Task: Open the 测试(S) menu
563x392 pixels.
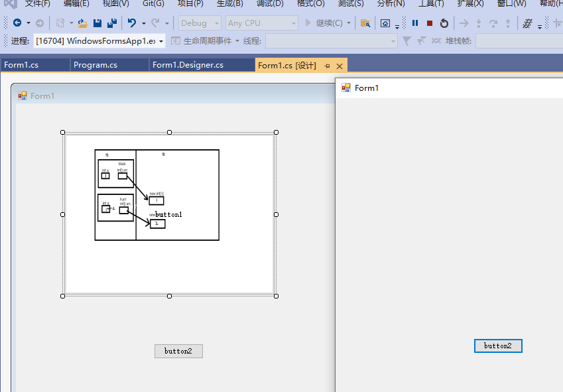Action: pyautogui.click(x=351, y=3)
